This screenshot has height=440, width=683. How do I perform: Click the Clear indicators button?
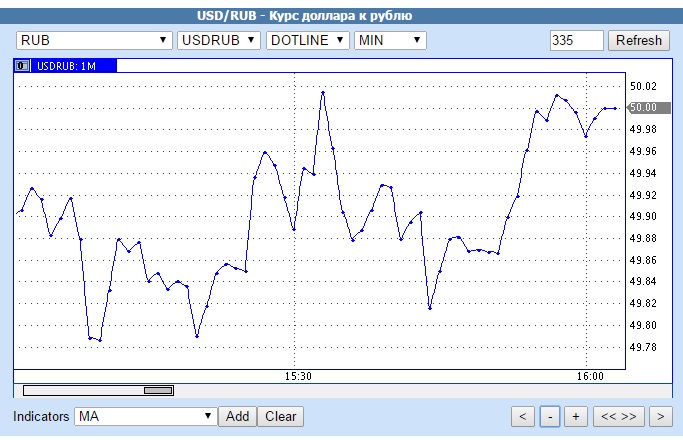point(281,416)
